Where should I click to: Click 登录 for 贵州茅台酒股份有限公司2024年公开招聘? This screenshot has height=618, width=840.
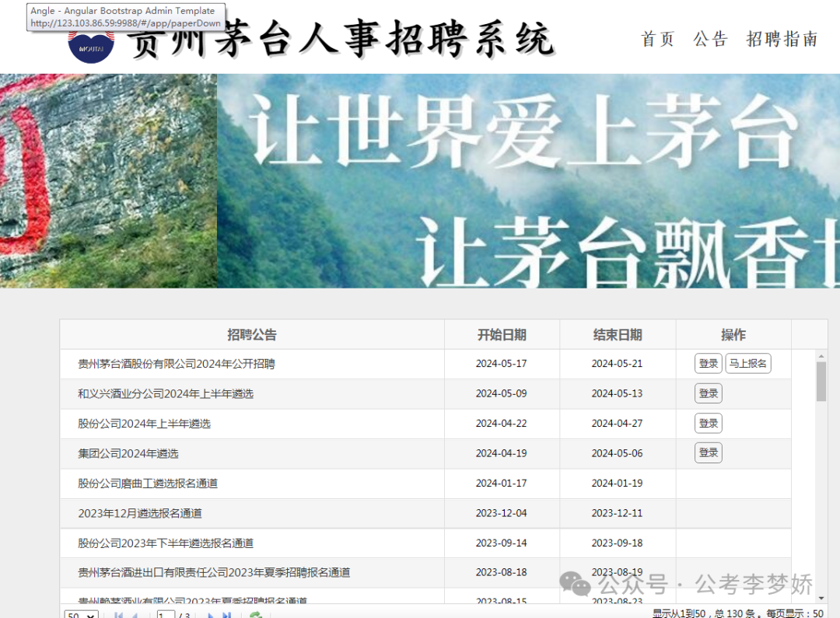pos(709,364)
